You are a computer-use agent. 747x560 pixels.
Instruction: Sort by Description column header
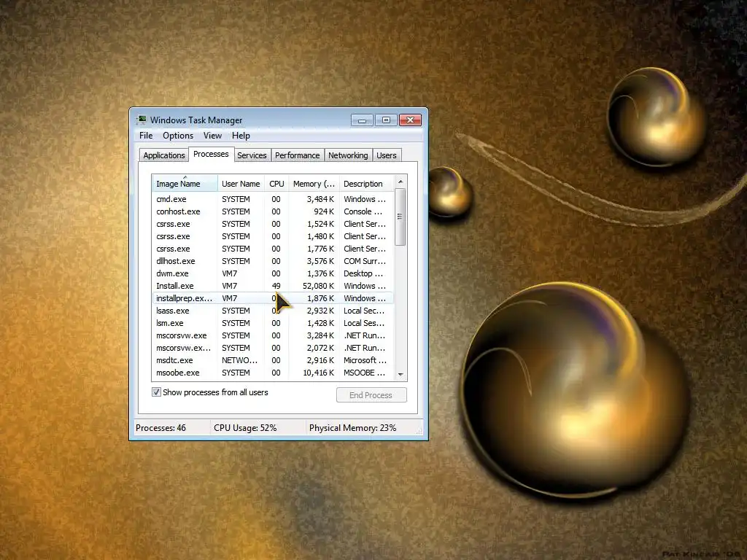tap(367, 183)
